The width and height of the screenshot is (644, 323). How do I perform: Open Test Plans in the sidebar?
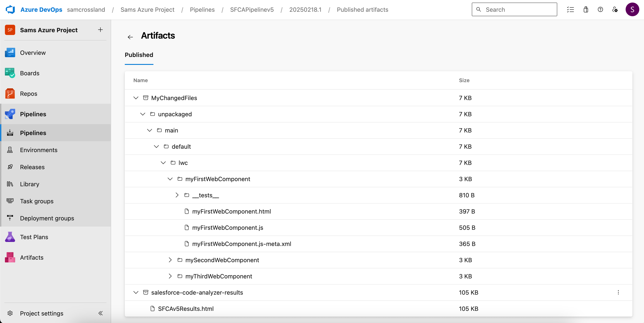tap(56, 237)
